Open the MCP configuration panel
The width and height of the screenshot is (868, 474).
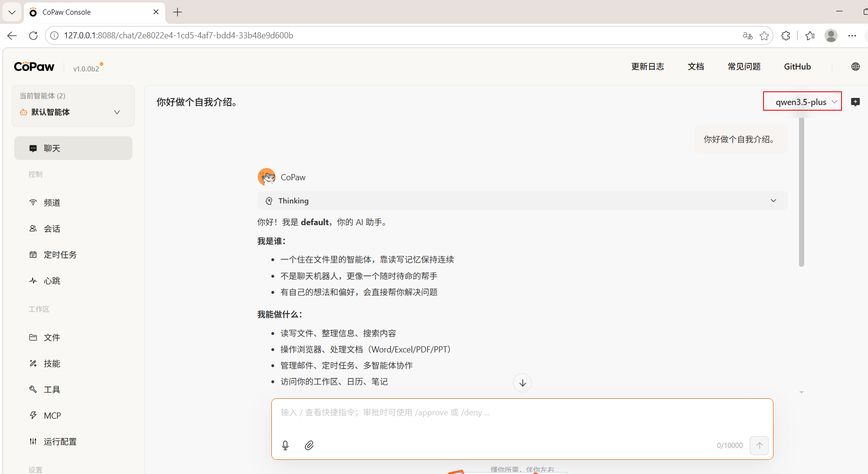tap(52, 415)
